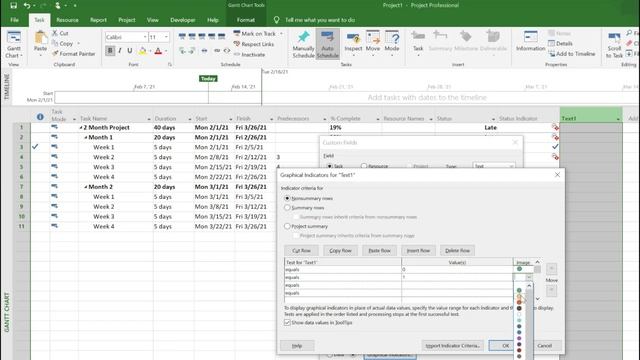640x360 pixels.
Task: Click the Tell me lightbulb search box
Action: point(314,20)
